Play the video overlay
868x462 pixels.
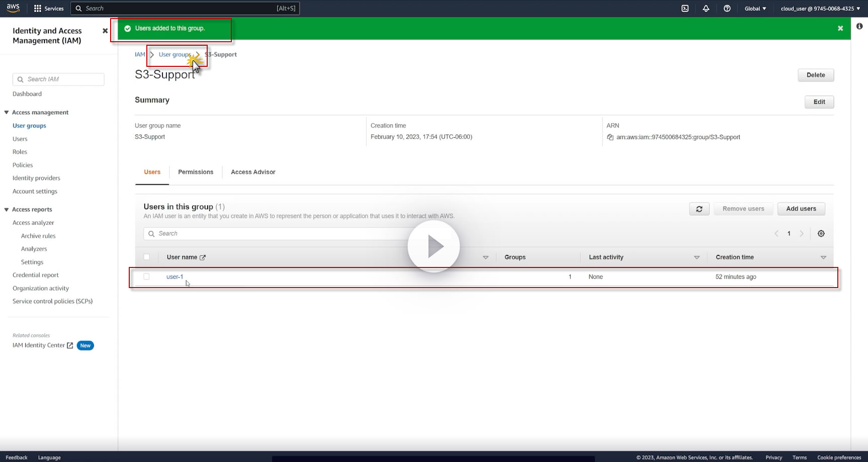(x=433, y=246)
